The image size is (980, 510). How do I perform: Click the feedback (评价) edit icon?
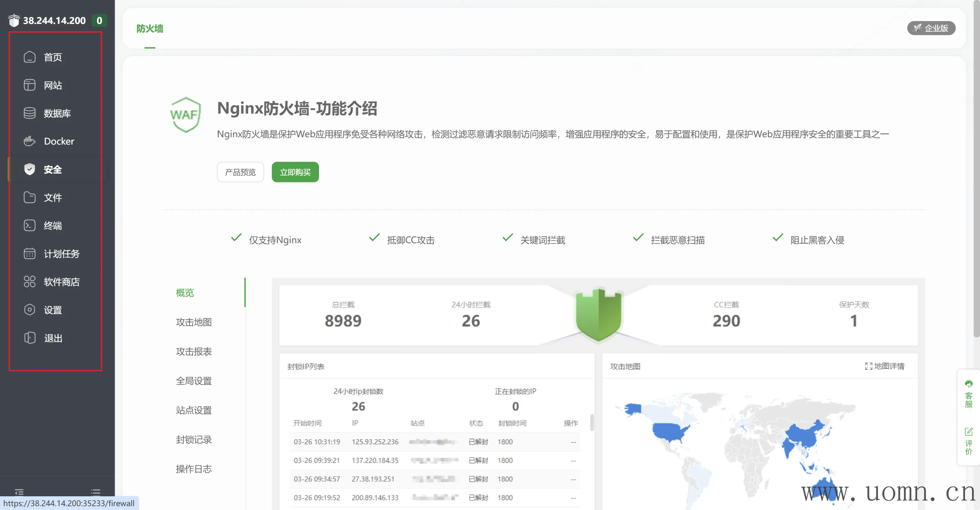969,431
